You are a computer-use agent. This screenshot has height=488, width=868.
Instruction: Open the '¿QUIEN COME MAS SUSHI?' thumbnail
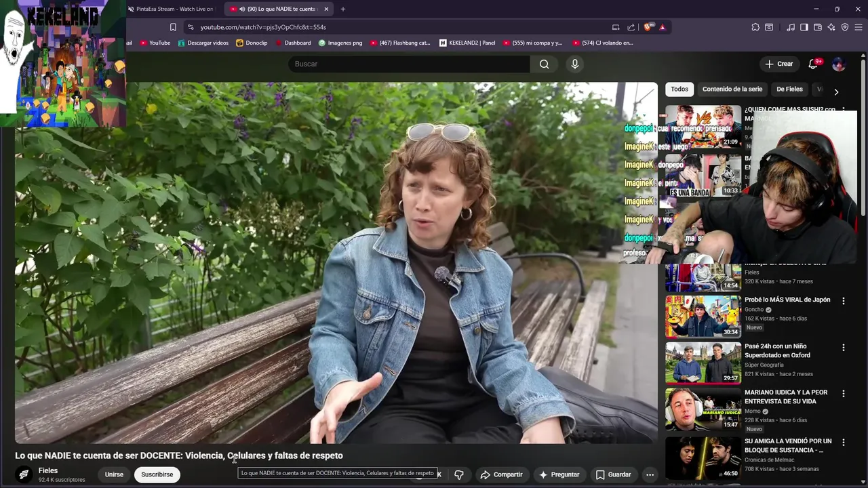[703, 126]
